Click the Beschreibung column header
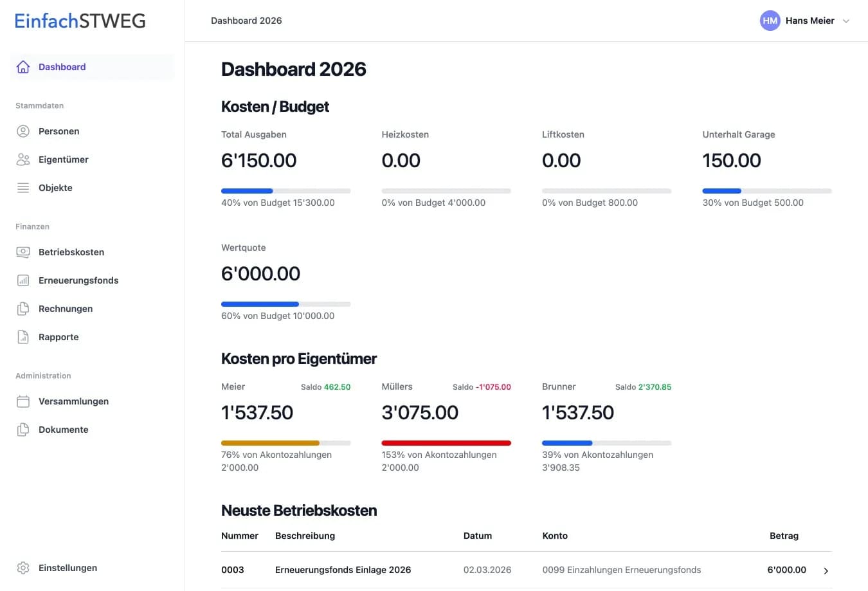868x591 pixels. [305, 536]
